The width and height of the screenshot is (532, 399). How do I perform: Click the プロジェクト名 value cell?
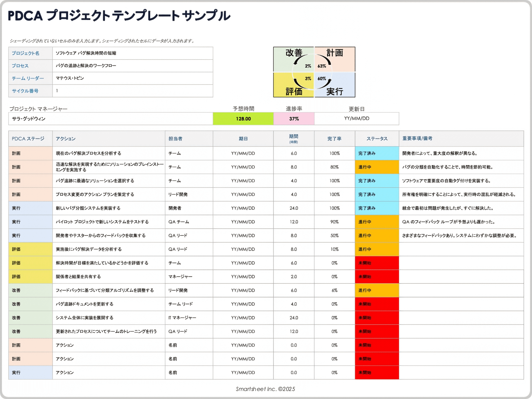click(133, 53)
